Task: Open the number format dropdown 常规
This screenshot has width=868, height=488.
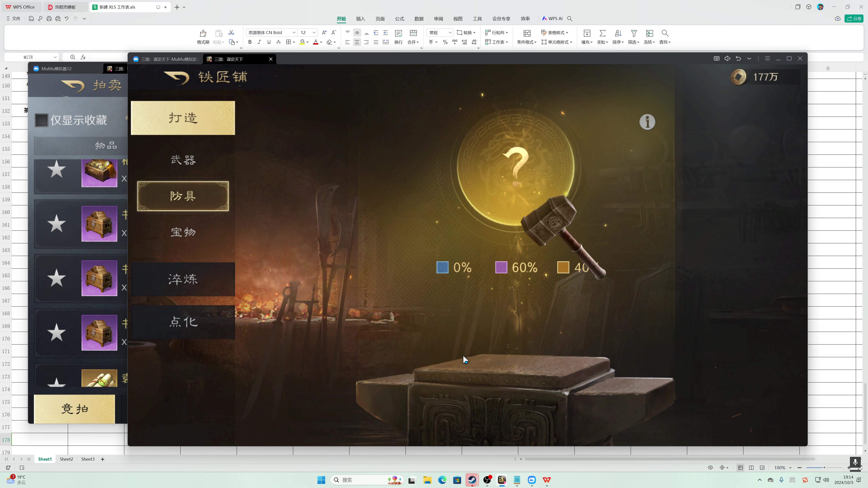Action: click(450, 33)
